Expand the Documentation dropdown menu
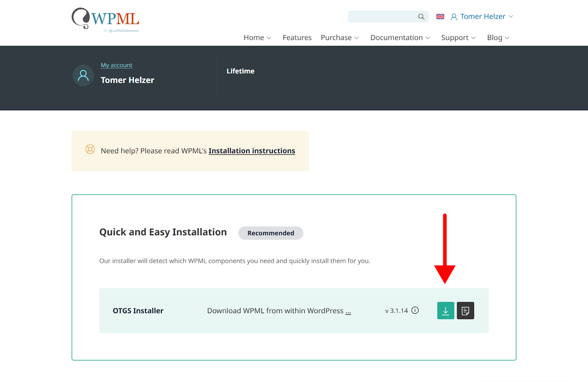588x382 pixels. click(400, 38)
